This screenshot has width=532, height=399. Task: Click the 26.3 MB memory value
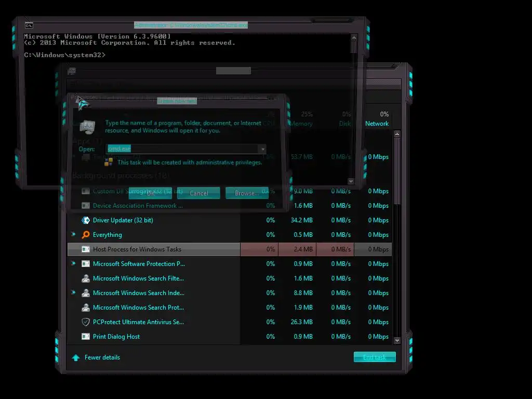(x=302, y=322)
